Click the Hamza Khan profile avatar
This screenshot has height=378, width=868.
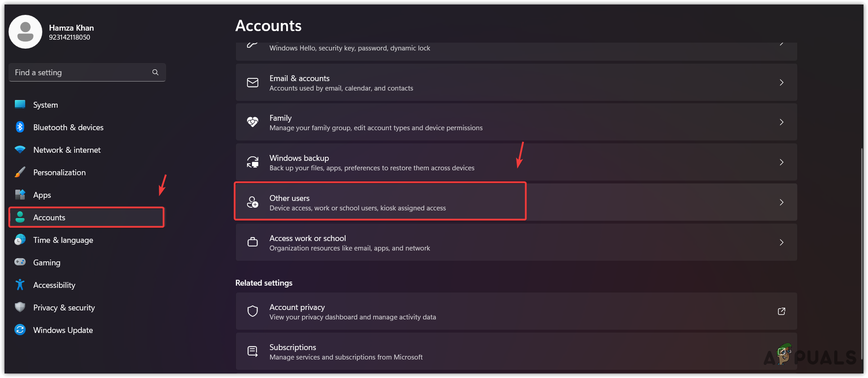(25, 32)
